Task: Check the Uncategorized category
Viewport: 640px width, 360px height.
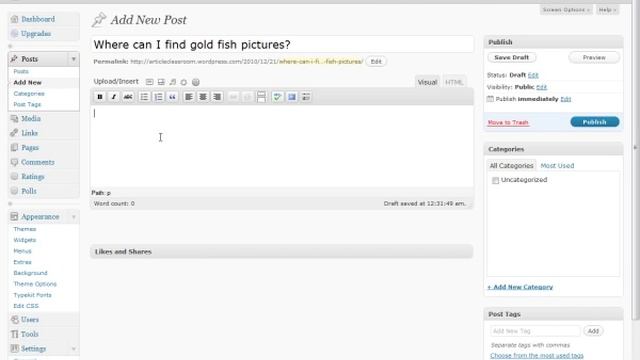Action: pos(496,180)
